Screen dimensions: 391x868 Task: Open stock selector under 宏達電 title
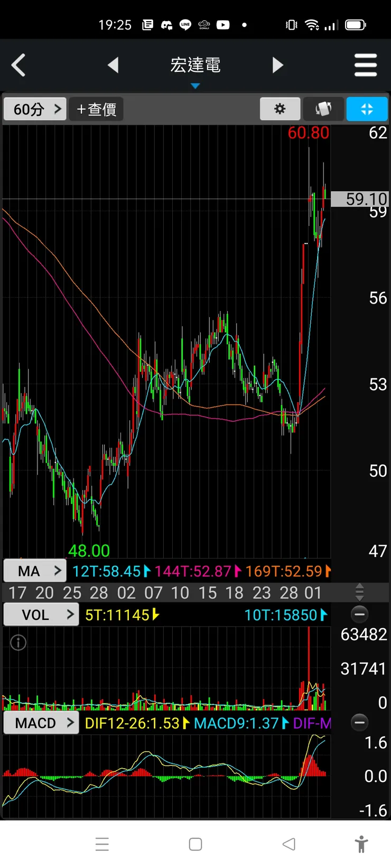pyautogui.click(x=196, y=86)
